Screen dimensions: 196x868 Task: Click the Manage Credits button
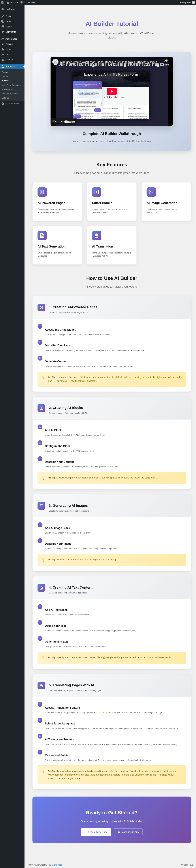[128, 832]
